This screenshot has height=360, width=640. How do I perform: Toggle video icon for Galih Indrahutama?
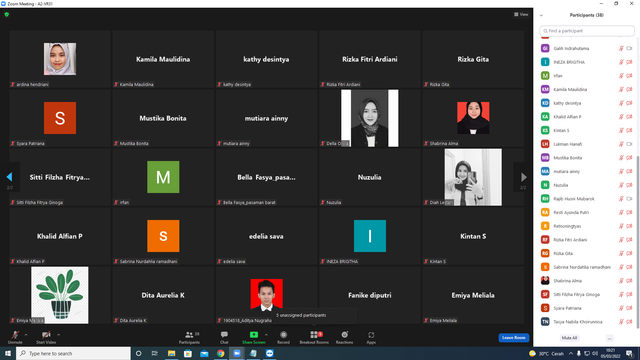[629, 48]
